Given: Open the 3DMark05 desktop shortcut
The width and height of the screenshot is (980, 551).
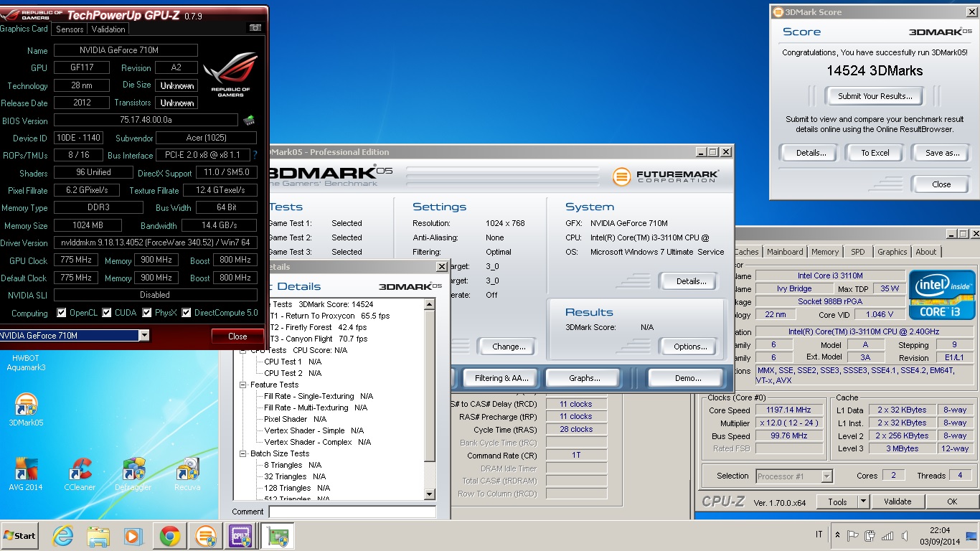Looking at the screenshot, I should [x=26, y=410].
